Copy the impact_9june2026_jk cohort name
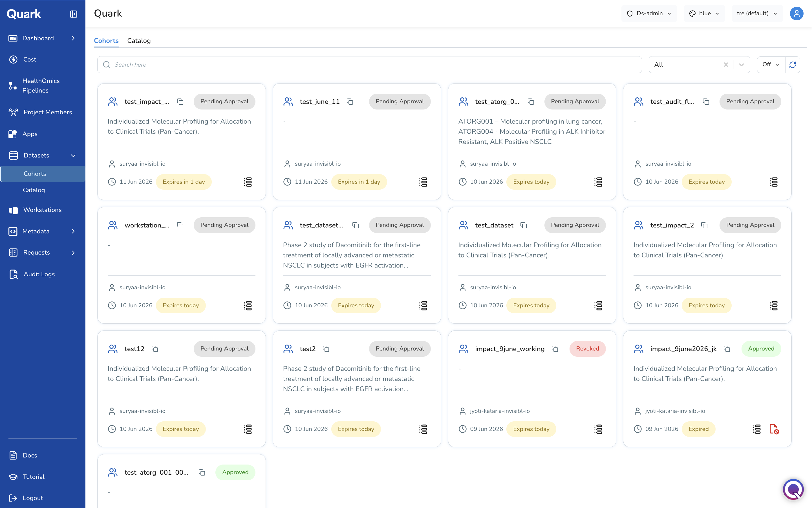 click(727, 349)
